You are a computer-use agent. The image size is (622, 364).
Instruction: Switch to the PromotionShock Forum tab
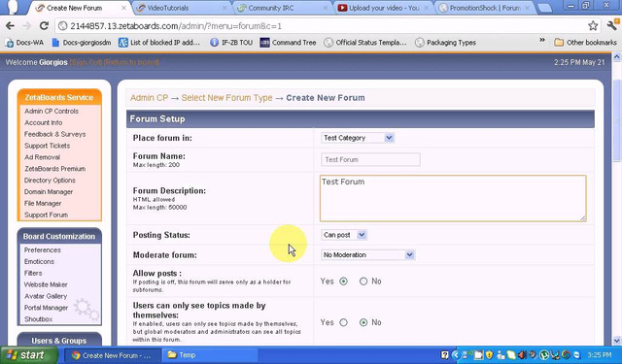point(483,8)
